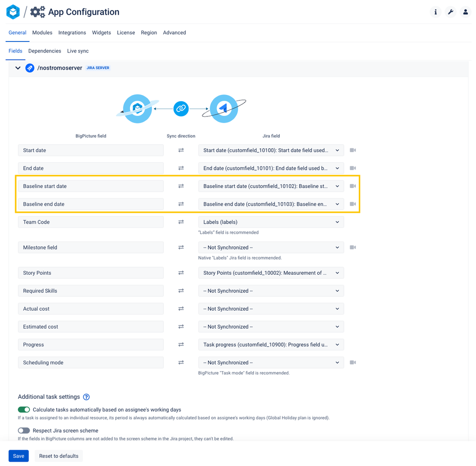Screen dimensions: 476x466
Task: Click the BigPicture hexagon logo
Action: tap(13, 12)
